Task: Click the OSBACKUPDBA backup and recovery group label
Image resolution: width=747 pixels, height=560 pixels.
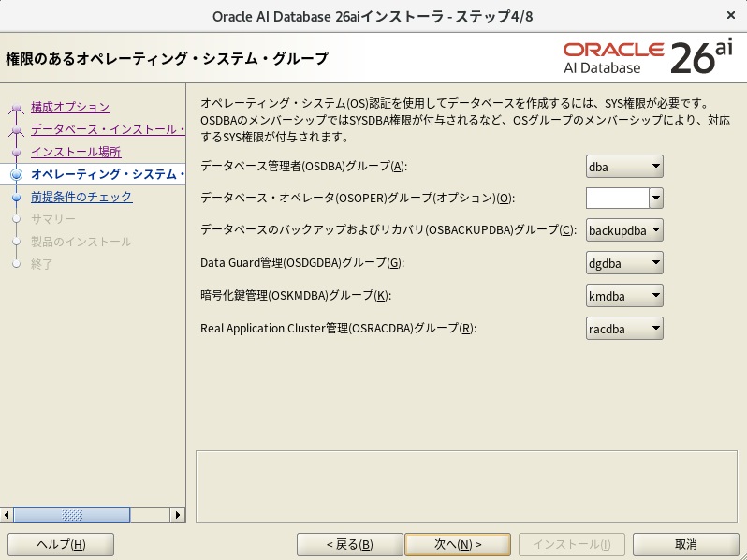Action: pos(388,230)
